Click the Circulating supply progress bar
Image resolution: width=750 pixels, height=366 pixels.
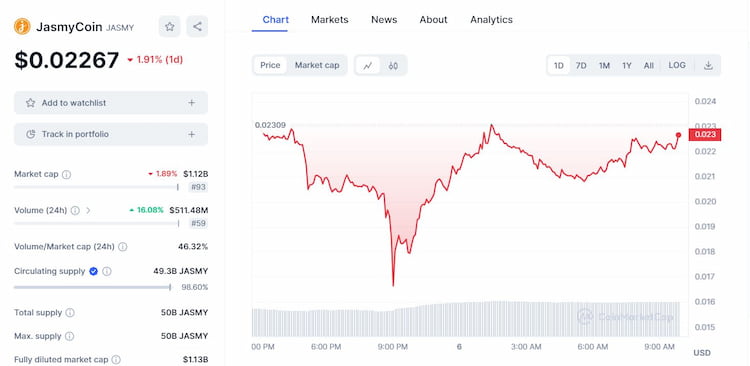(x=93, y=288)
